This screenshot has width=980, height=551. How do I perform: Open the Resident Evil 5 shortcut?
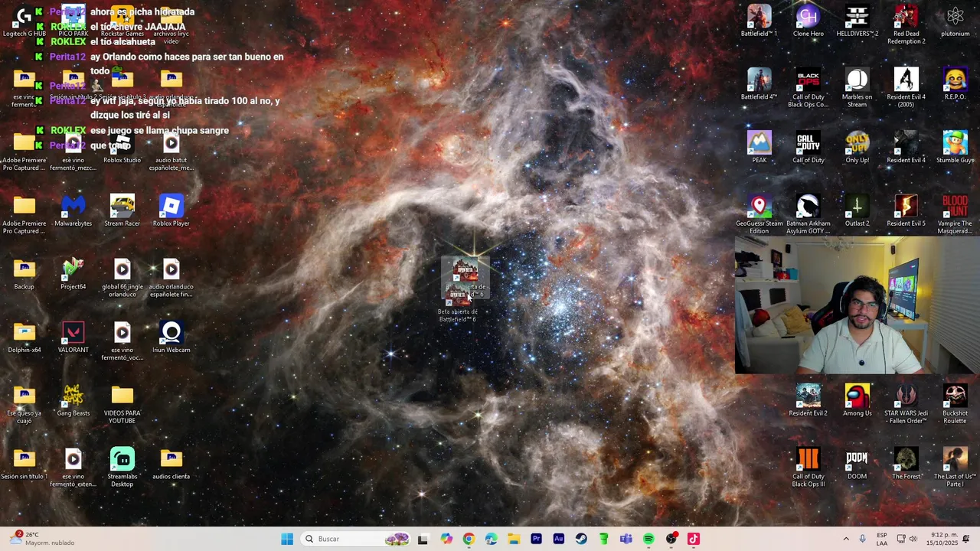(906, 211)
